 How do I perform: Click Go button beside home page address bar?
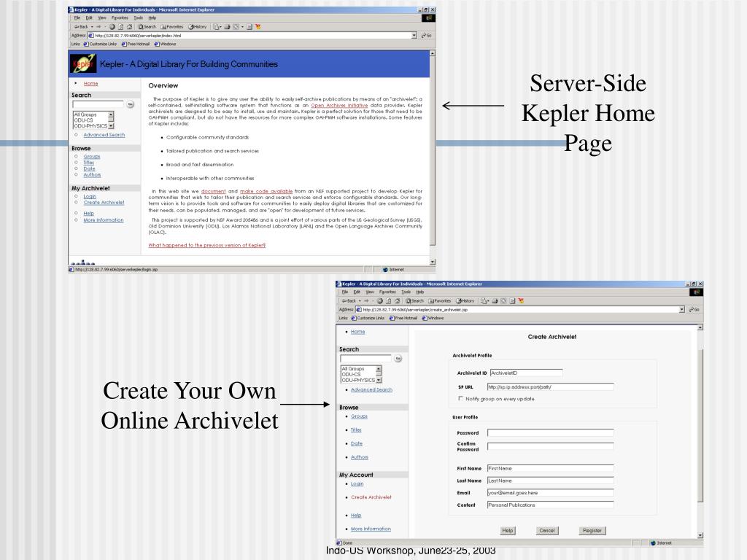[426, 36]
